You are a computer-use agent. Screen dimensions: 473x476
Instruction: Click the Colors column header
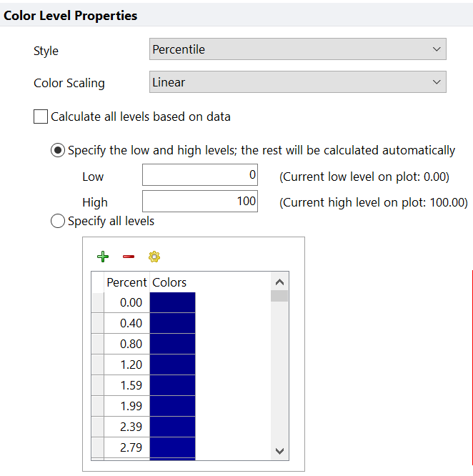click(169, 282)
